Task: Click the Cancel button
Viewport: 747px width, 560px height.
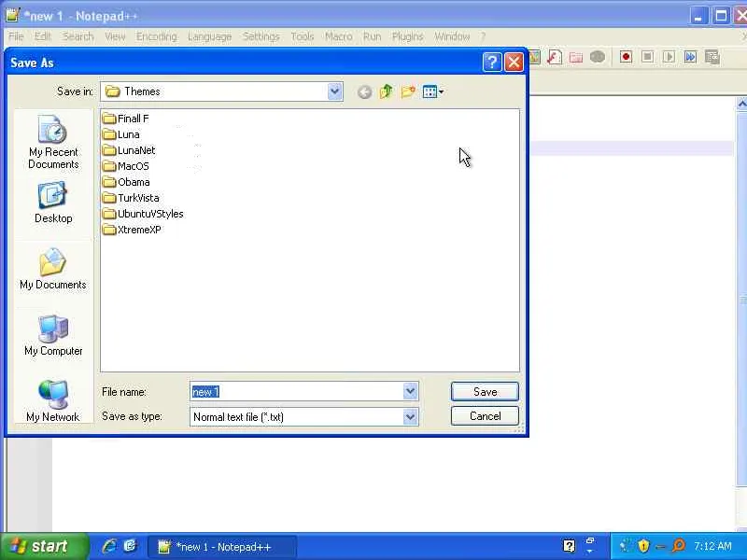Action: point(485,415)
